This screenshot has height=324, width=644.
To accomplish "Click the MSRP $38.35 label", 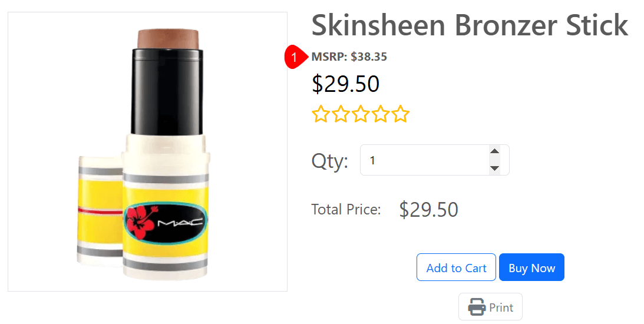I will pos(349,57).
